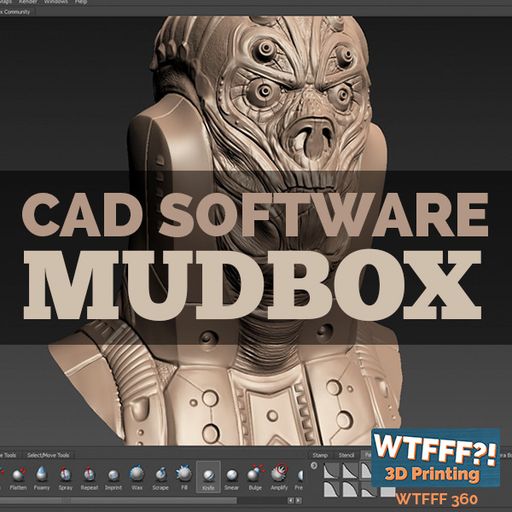Open the Select/Move Tools tab
The height and width of the screenshot is (512, 512).
pyautogui.click(x=48, y=455)
